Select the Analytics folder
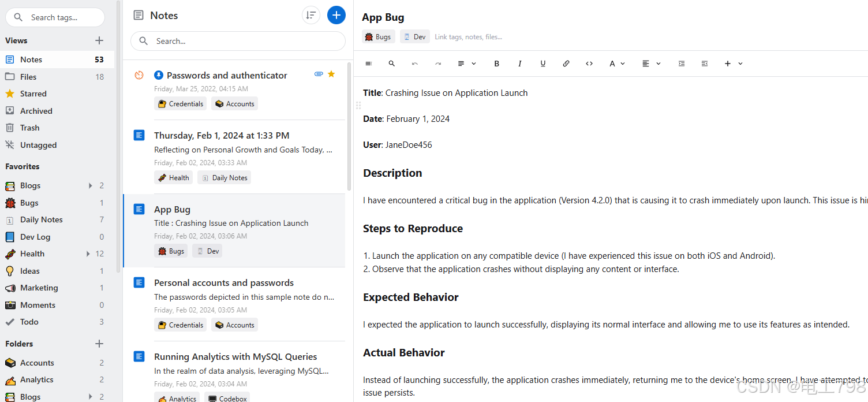Screen dimensions: 868x402 coord(58,379)
